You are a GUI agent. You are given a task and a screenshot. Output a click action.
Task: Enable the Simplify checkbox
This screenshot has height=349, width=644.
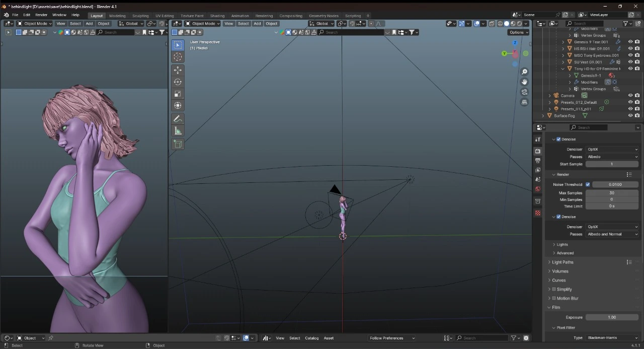tap(554, 289)
